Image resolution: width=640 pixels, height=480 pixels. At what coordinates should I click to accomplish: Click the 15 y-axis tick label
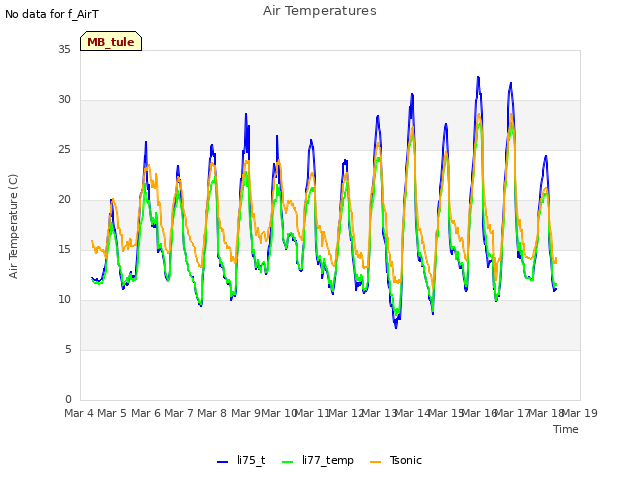click(x=64, y=249)
